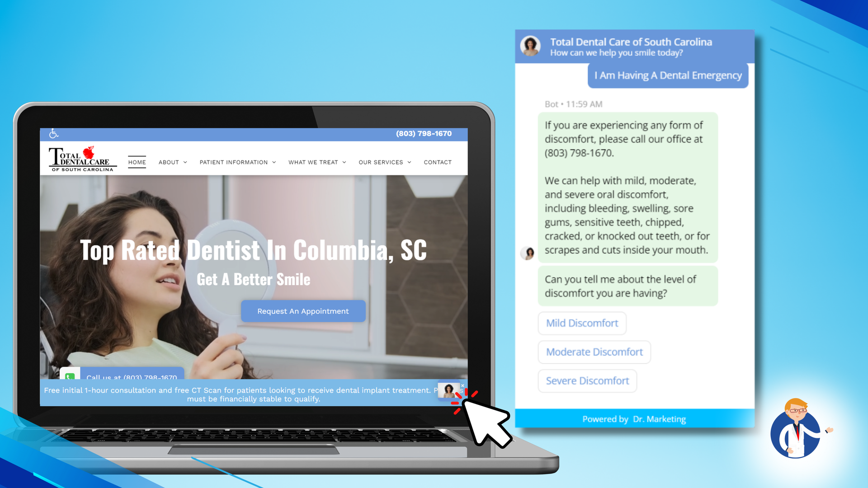
Task: Select Mild Discomfort option
Action: click(x=582, y=323)
